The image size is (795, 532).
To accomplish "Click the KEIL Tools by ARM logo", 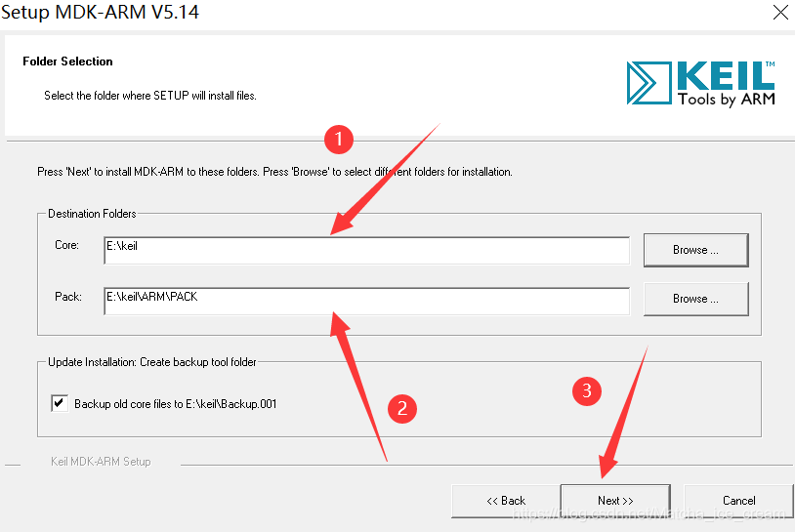I will (x=700, y=84).
